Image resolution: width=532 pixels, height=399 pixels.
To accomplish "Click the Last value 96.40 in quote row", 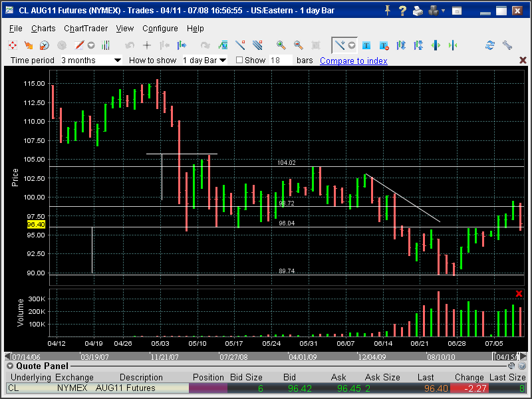I will pos(436,388).
